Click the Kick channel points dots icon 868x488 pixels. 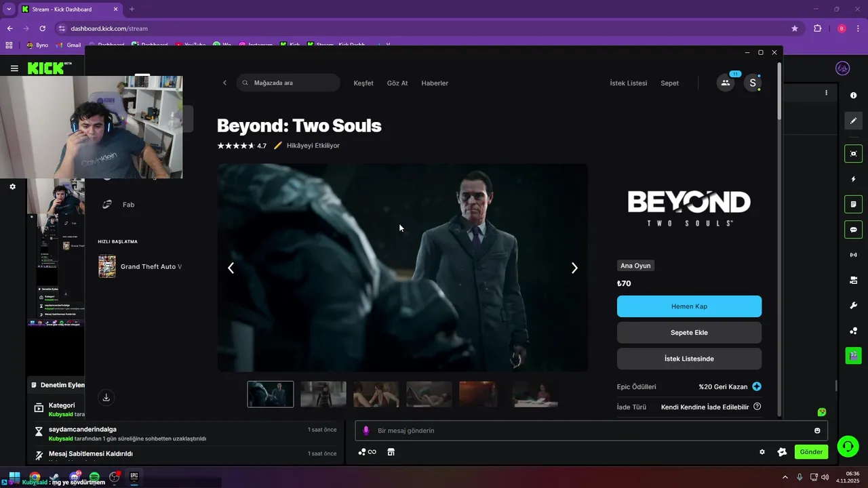click(853, 331)
